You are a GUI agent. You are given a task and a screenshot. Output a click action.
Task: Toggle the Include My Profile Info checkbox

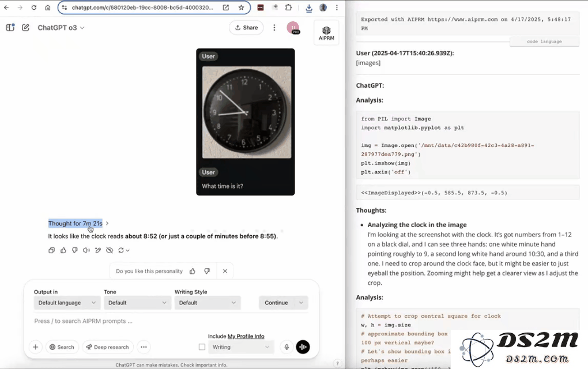click(202, 347)
